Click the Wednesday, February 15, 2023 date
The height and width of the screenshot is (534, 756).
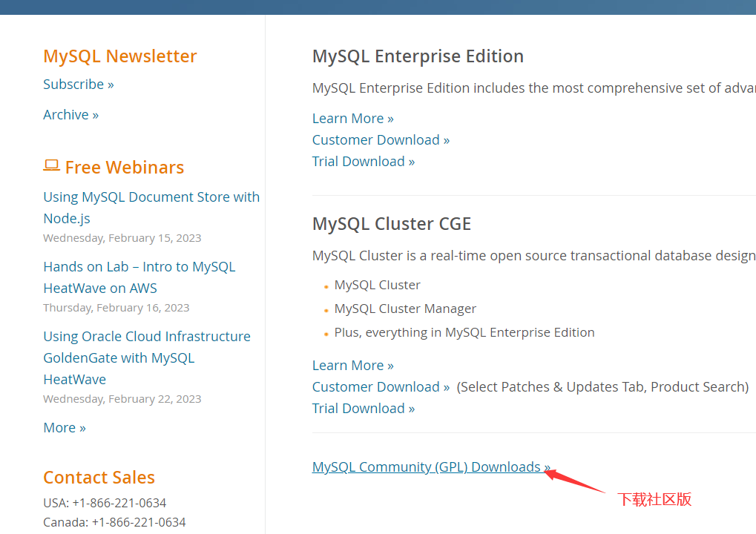pos(122,238)
